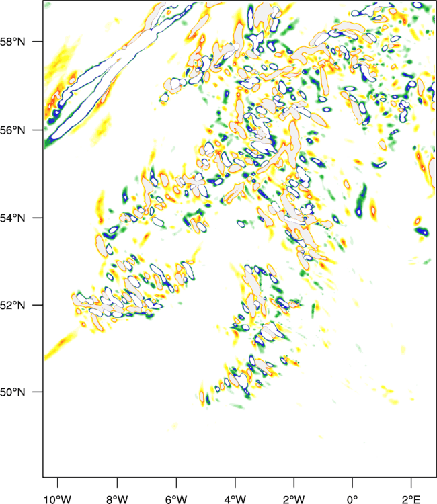Click the 6°W longitude label

[x=176, y=499]
